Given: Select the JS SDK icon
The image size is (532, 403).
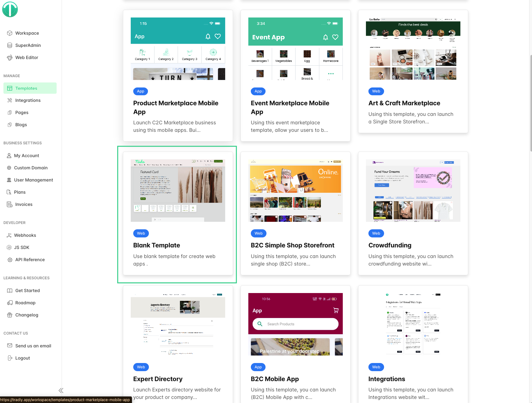Looking at the screenshot, I should 10,247.
